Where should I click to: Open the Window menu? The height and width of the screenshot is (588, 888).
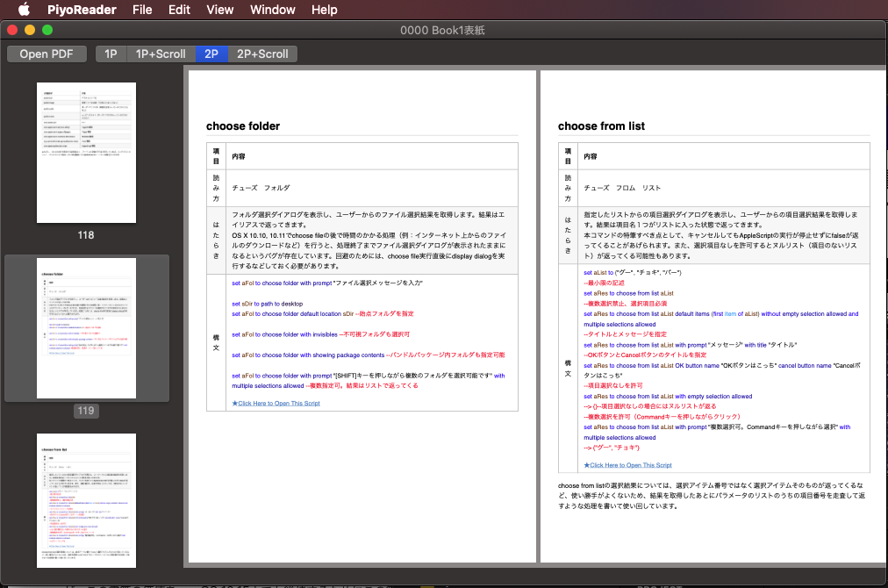click(x=272, y=10)
